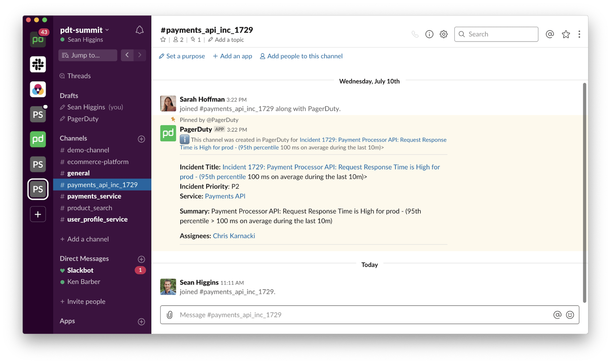Open the more options vertical dots menu

(x=579, y=34)
